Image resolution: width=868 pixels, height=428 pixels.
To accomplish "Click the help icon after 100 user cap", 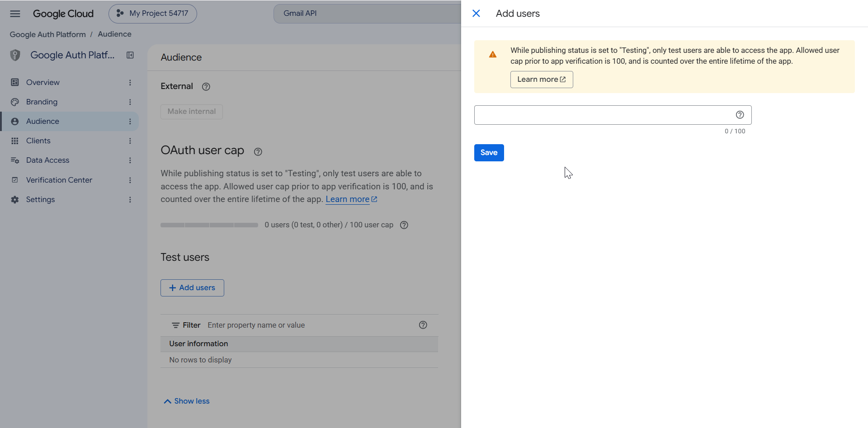I will pyautogui.click(x=404, y=225).
